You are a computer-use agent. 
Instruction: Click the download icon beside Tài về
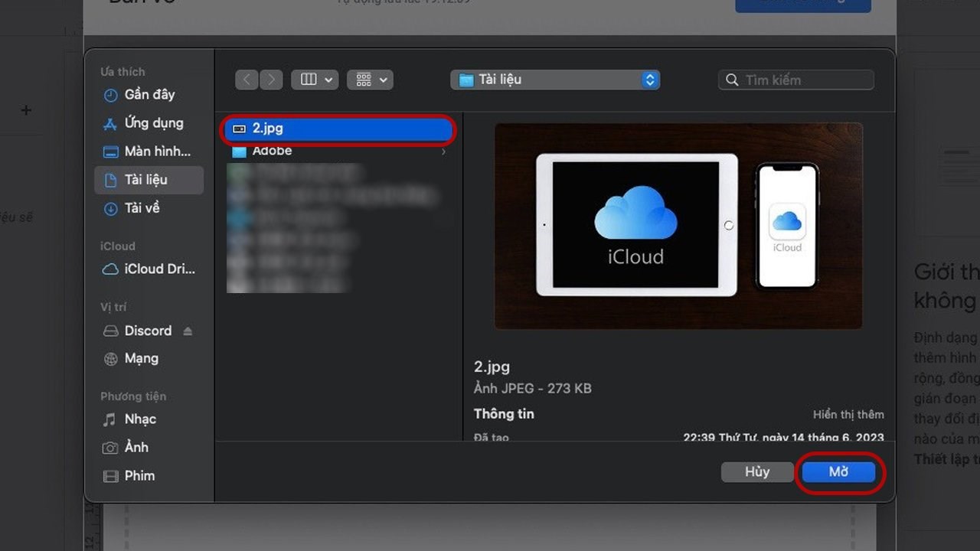coord(111,208)
